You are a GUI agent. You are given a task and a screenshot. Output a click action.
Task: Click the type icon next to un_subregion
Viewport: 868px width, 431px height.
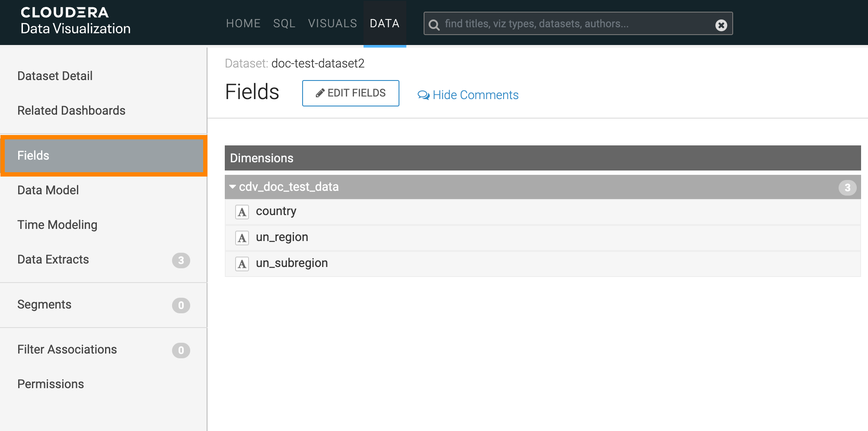pos(242,264)
